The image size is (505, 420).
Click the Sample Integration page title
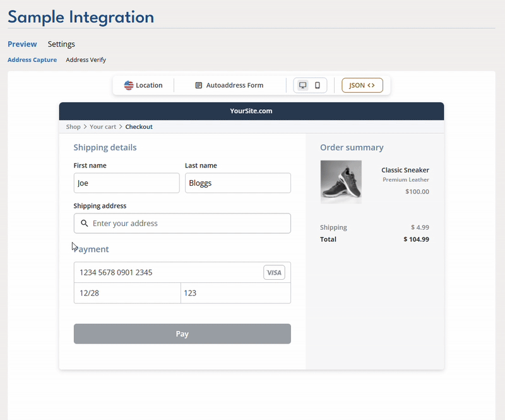point(81,17)
